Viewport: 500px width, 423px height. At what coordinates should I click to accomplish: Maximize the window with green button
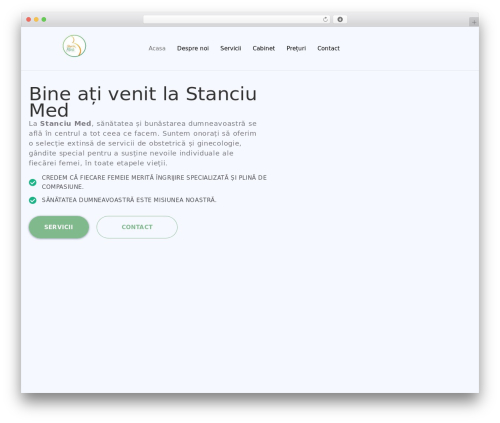[44, 19]
